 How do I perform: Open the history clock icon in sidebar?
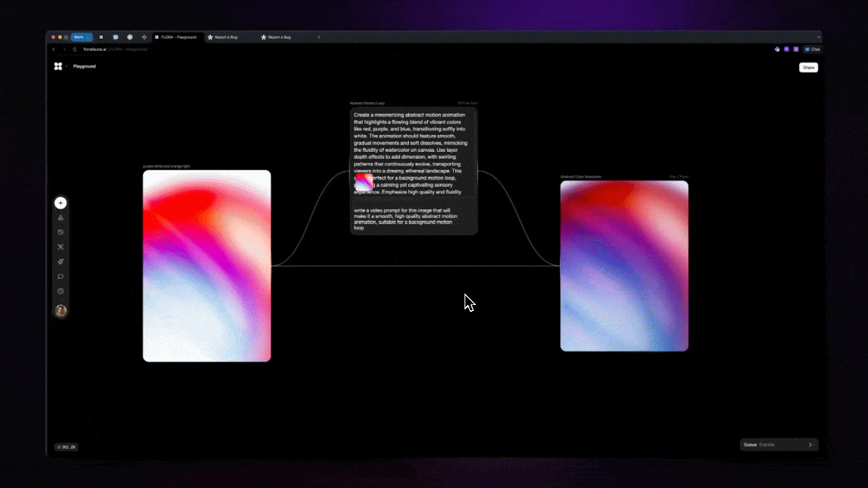click(x=60, y=232)
